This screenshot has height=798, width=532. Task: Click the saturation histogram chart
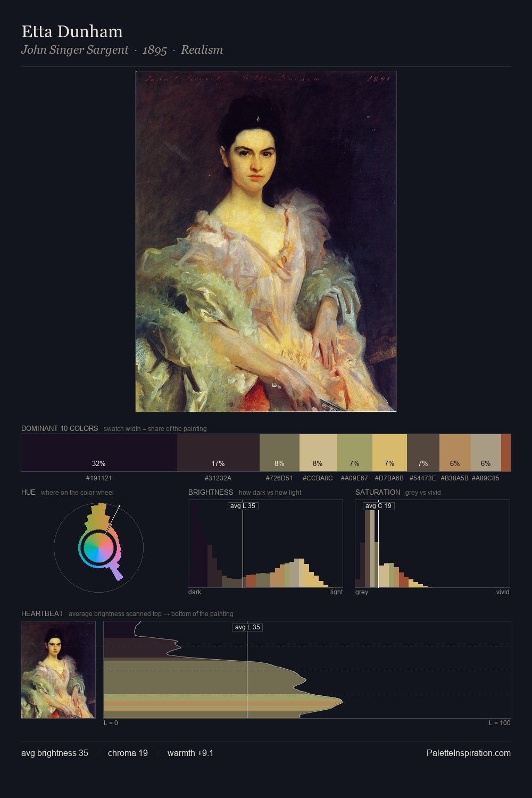pos(433,544)
